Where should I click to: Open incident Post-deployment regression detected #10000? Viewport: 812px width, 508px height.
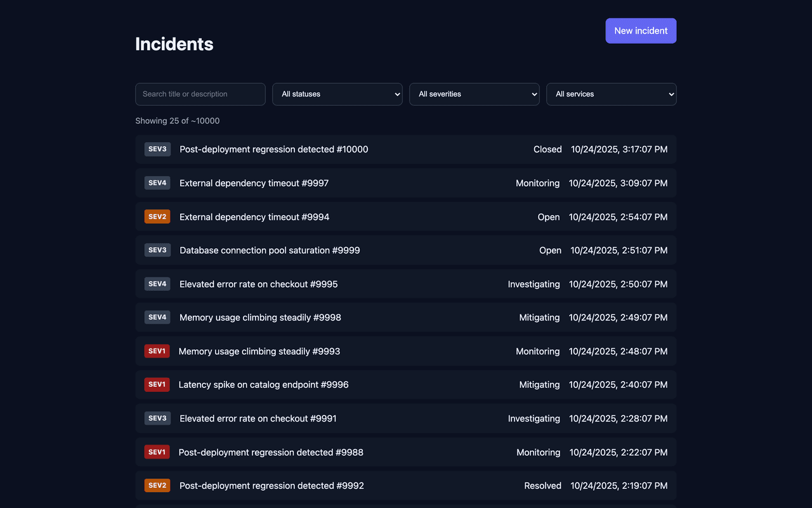click(406, 149)
